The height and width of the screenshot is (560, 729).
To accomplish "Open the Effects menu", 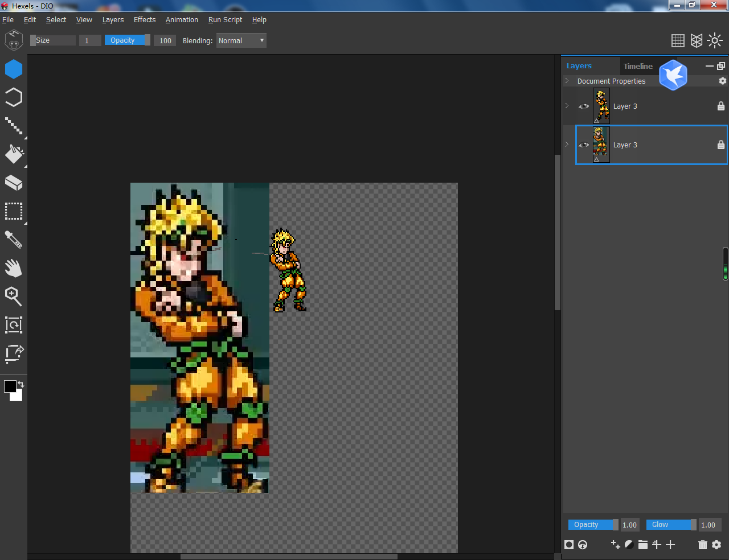I will [x=145, y=19].
